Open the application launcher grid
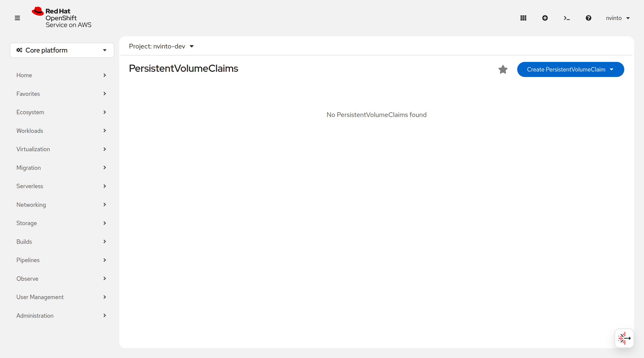The width and height of the screenshot is (644, 358). [x=523, y=18]
